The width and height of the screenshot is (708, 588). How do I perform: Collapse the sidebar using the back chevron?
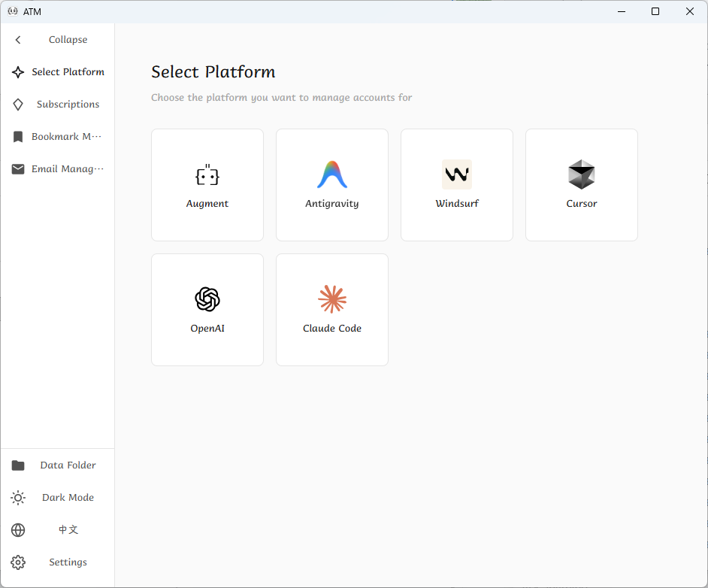[x=18, y=40]
